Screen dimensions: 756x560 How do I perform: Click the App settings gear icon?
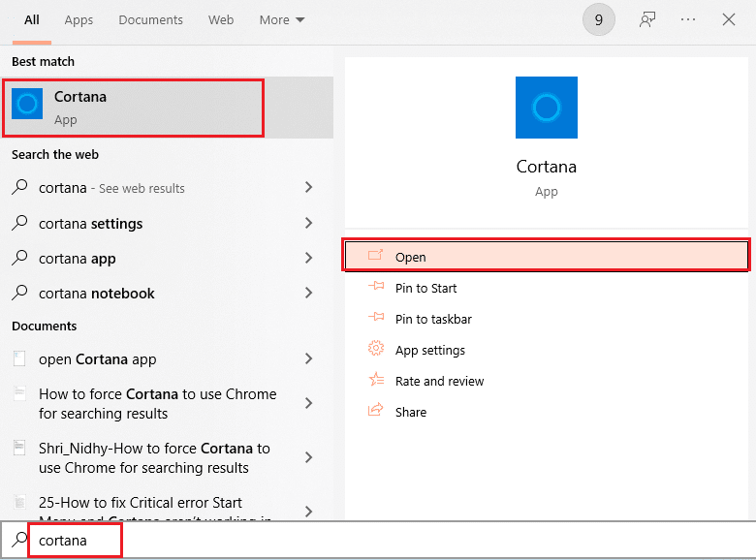(376, 348)
